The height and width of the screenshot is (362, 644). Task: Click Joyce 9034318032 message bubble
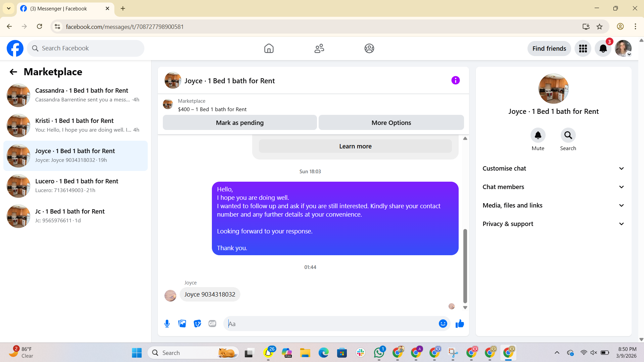(210, 295)
